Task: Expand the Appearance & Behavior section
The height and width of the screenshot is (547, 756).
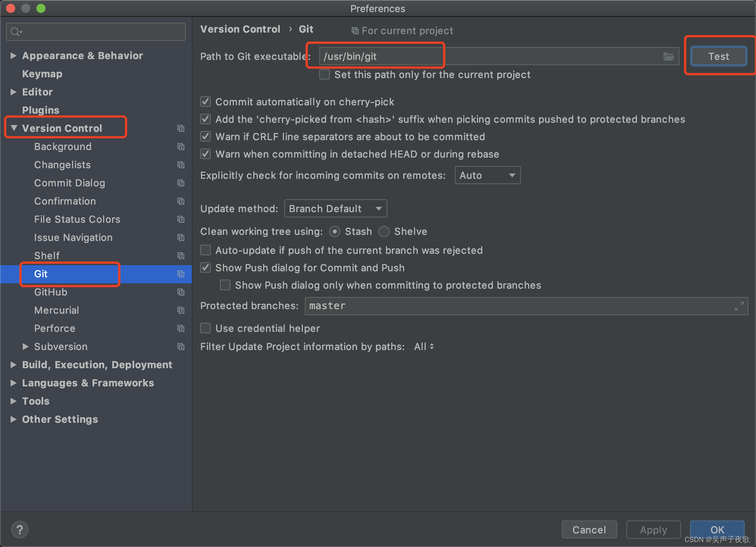Action: click(x=14, y=55)
